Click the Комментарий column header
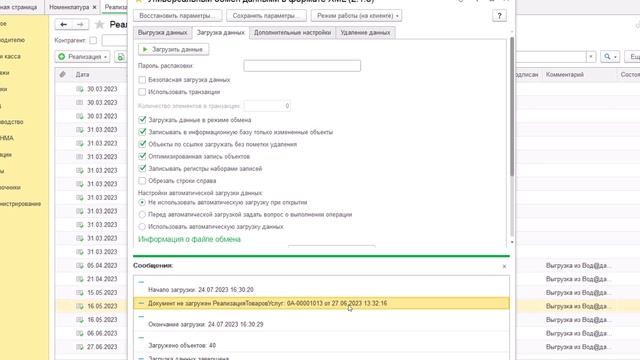The width and height of the screenshot is (640, 360). [x=565, y=75]
